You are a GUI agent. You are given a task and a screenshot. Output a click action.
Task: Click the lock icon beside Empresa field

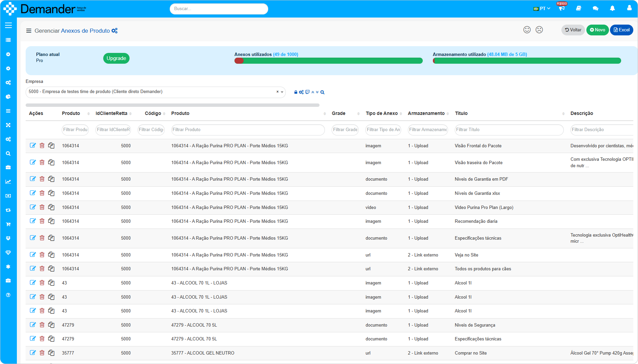(x=296, y=92)
